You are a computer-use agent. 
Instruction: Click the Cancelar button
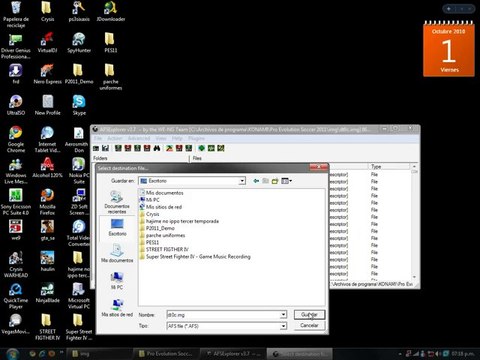309,325
